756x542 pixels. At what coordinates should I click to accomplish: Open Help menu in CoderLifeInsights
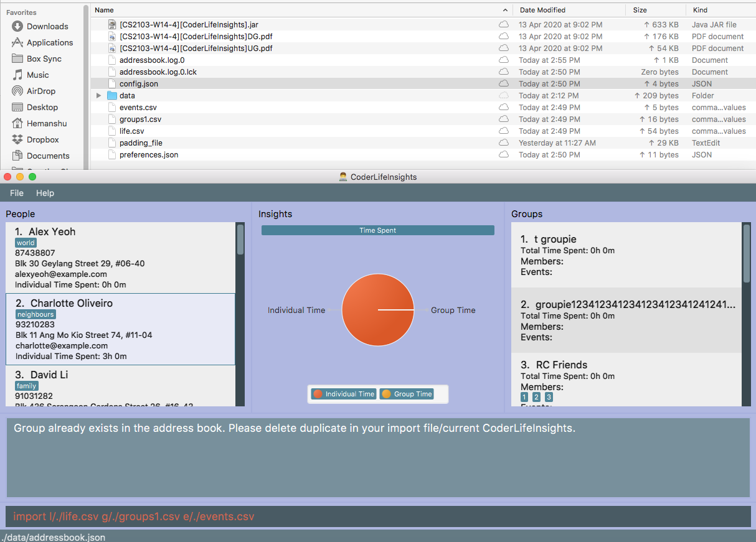coord(45,193)
